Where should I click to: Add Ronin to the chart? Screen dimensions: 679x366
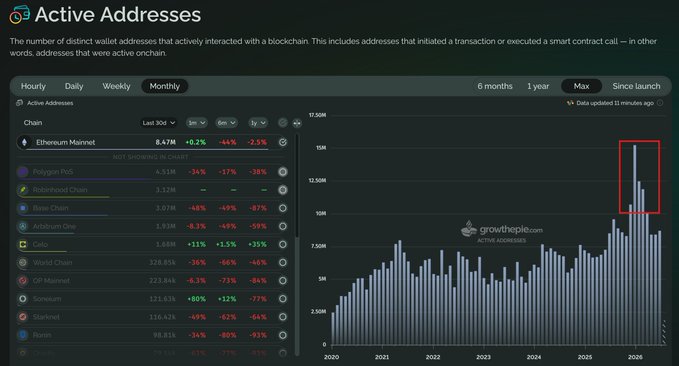click(283, 335)
